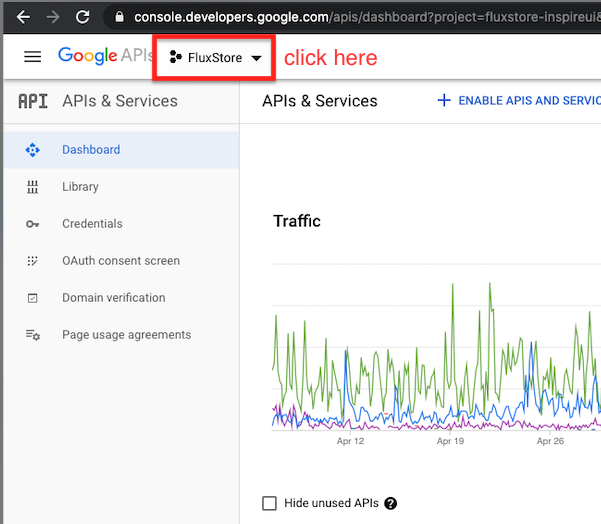Click the Dashboard diamond icon
Image resolution: width=601 pixels, height=524 pixels.
point(33,150)
